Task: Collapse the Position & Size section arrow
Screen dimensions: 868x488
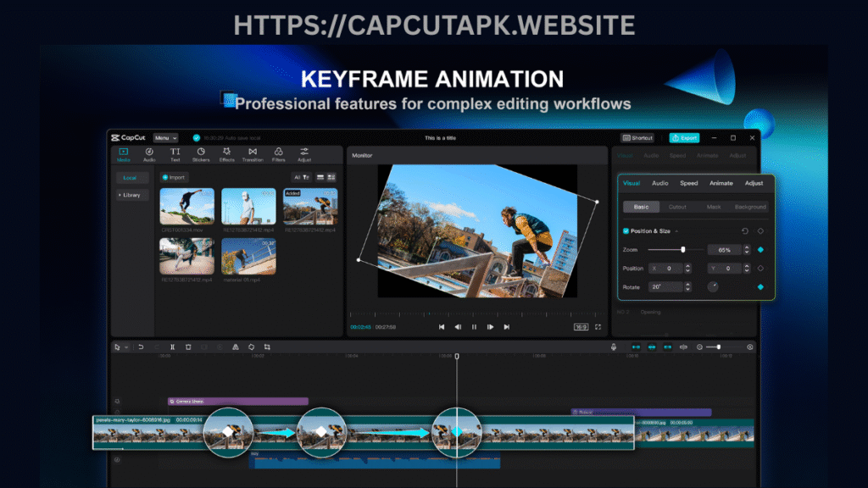Action: coord(676,231)
